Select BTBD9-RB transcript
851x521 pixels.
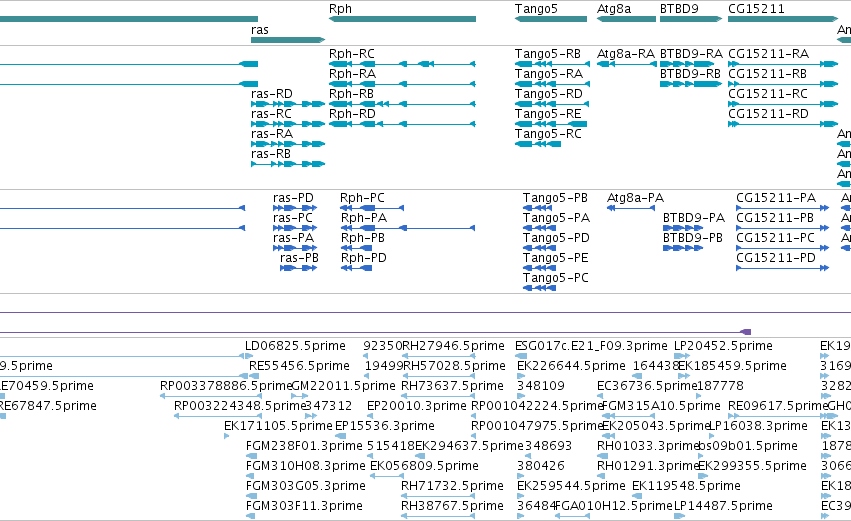pyautogui.click(x=691, y=84)
